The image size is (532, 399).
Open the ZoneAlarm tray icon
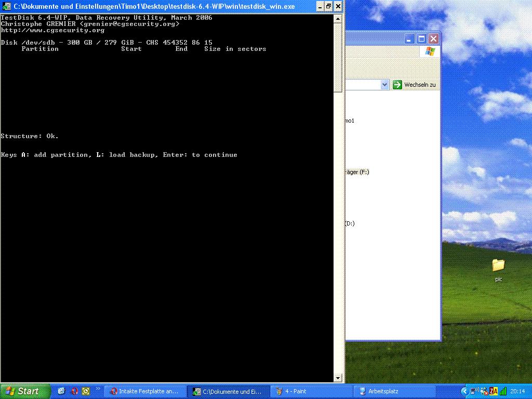tap(494, 391)
